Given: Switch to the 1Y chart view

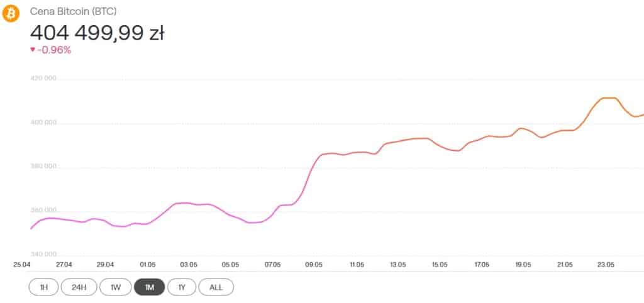Looking at the screenshot, I should click(x=182, y=287).
